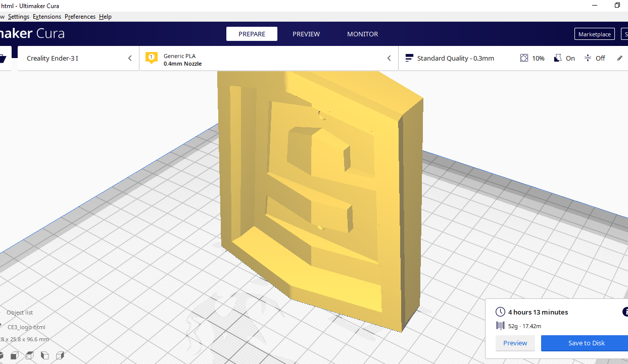Click the model dimensions 25.8 x 96.6 mm text
Viewport: 628px width, 364px height.
point(25,339)
